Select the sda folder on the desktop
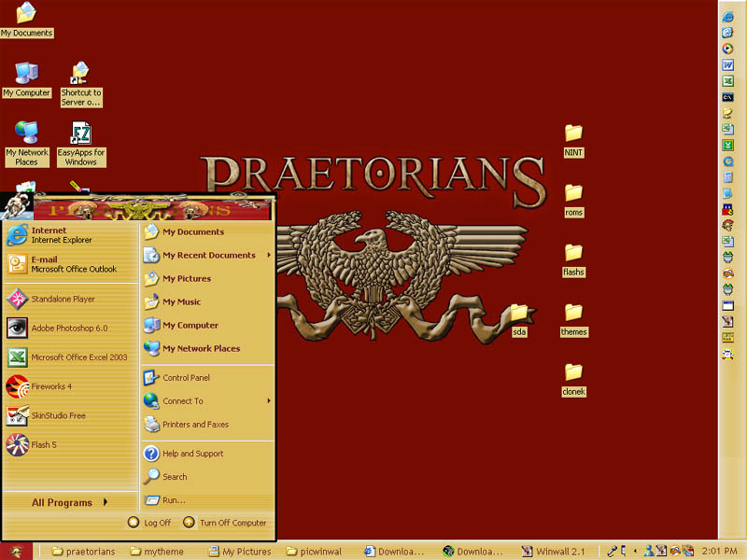This screenshot has width=747, height=560. click(x=519, y=320)
